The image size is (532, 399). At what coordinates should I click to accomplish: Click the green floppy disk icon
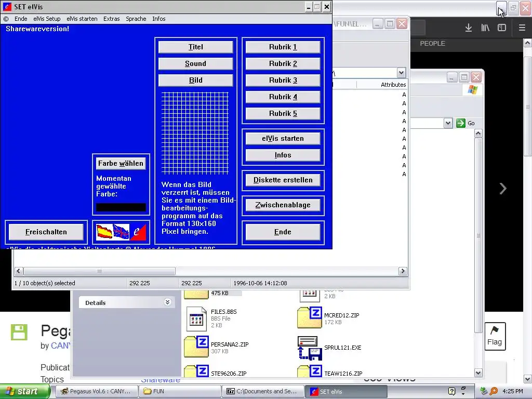pyautogui.click(x=19, y=332)
